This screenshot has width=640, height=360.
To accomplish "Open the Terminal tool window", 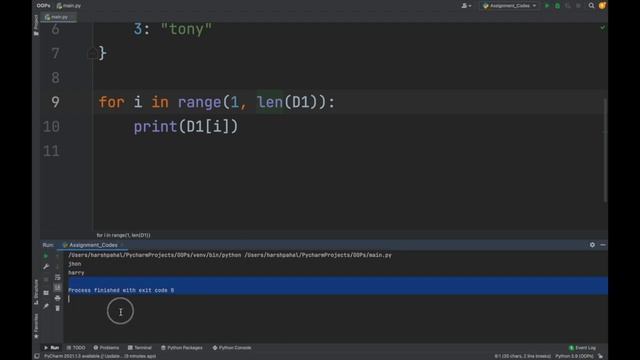I will [x=140, y=348].
